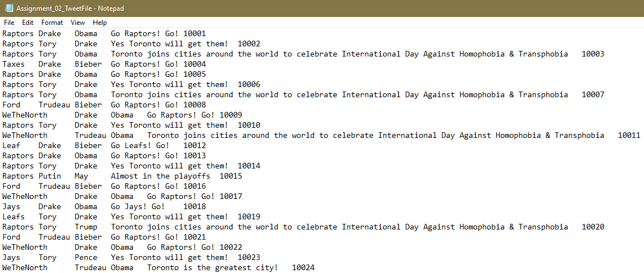644x273 pixels.
Task: Click the Notepad icon in the title bar
Action: pyautogui.click(x=8, y=8)
